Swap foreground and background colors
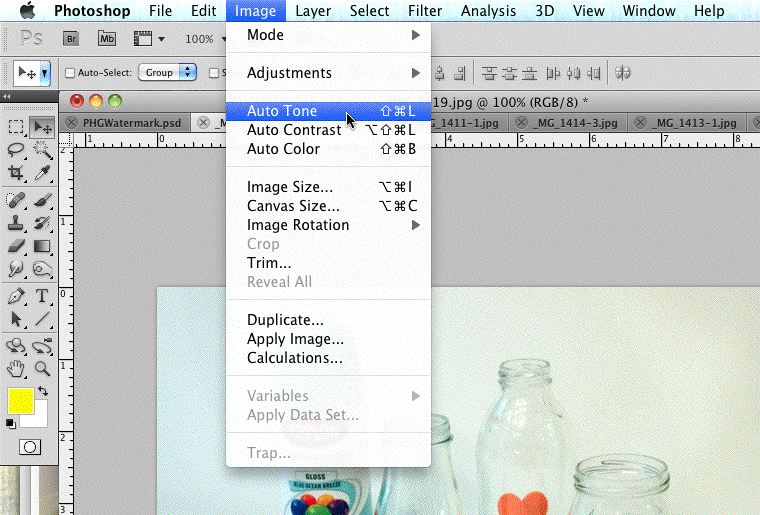760x515 pixels. (43, 390)
